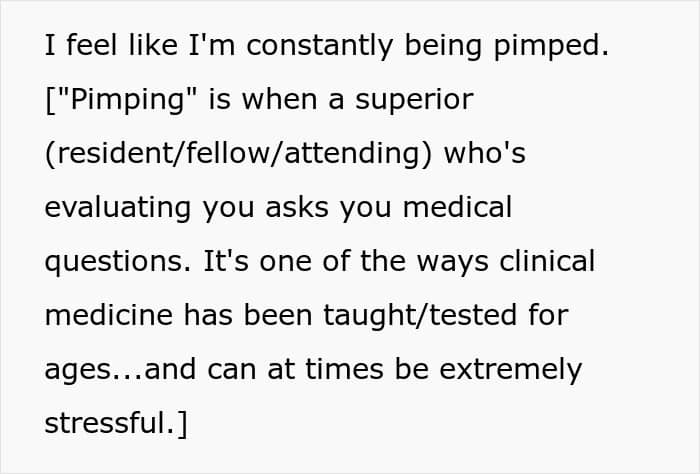Click the word "evaluating"
700x474 pixels.
(x=118, y=208)
